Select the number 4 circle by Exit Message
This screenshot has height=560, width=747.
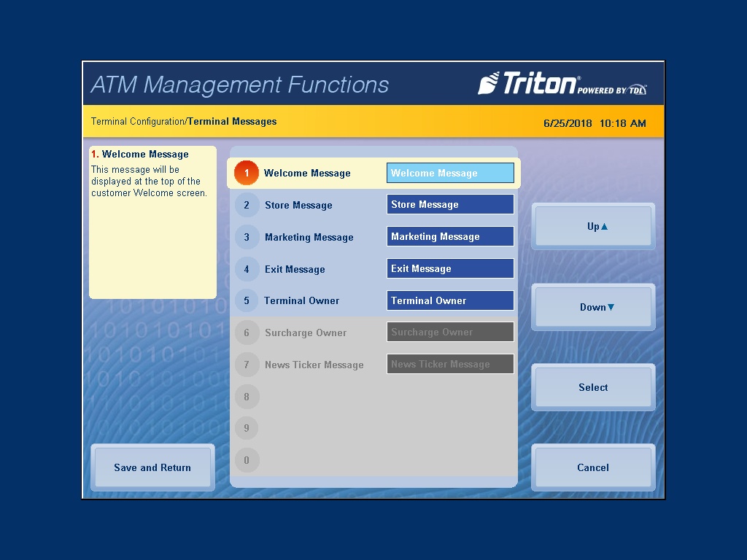(247, 269)
